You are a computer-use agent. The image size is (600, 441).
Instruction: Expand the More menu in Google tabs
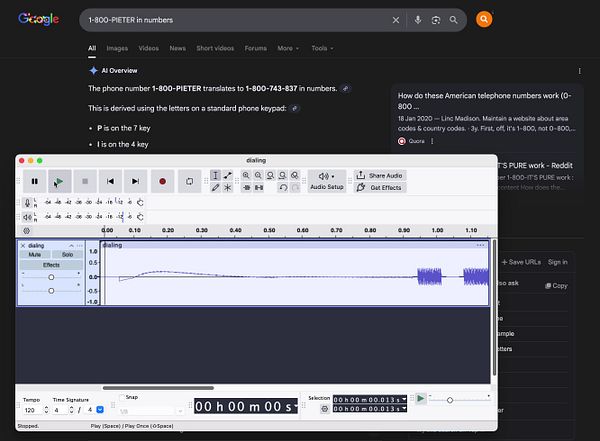tap(288, 48)
